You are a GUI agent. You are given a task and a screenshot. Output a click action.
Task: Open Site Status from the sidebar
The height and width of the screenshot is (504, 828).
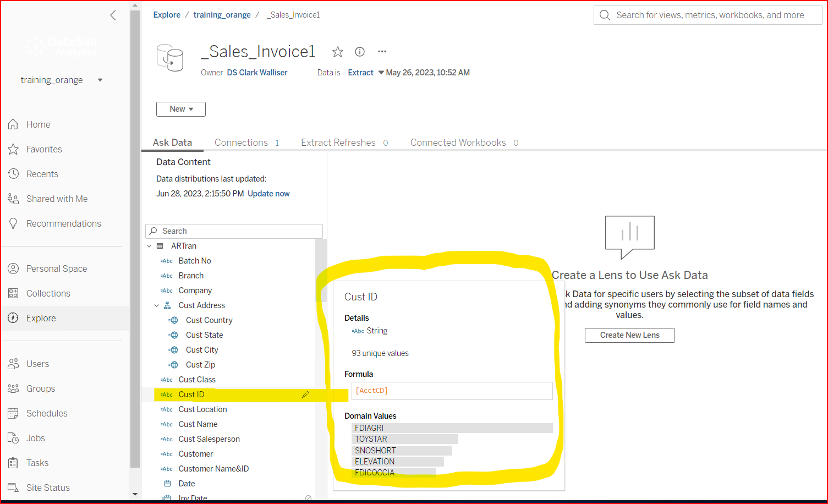[48, 487]
